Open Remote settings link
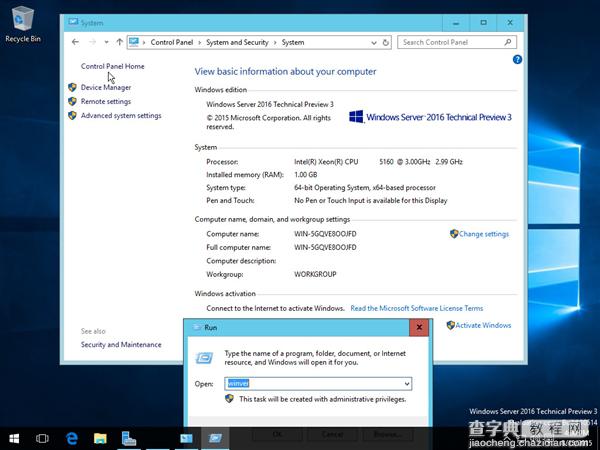Screen dimensions: 600x450 point(106,101)
